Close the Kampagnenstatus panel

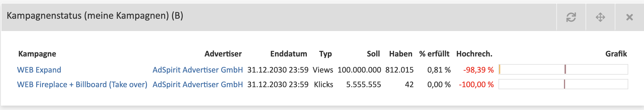(629, 17)
